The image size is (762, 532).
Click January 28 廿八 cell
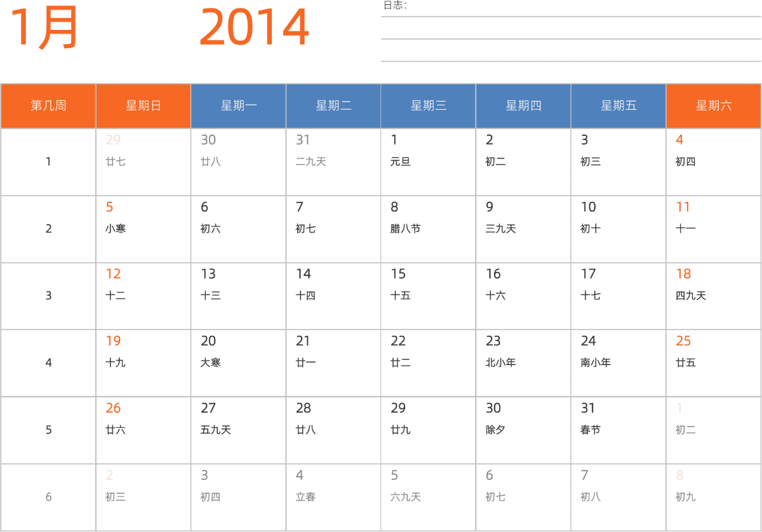[333, 430]
